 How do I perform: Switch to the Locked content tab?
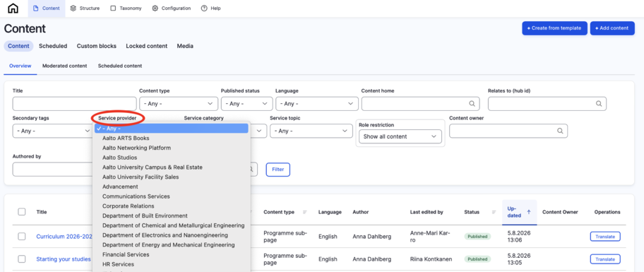click(x=147, y=46)
